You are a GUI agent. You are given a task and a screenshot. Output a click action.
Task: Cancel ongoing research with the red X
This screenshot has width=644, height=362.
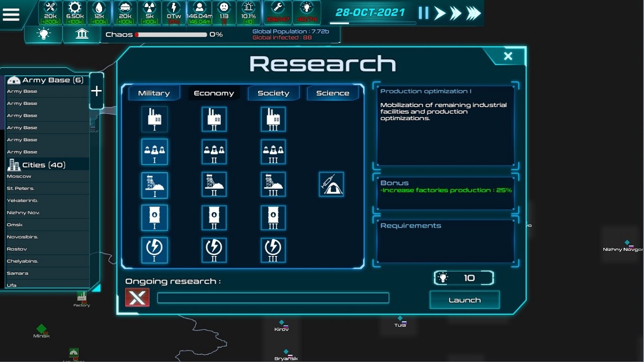click(136, 298)
